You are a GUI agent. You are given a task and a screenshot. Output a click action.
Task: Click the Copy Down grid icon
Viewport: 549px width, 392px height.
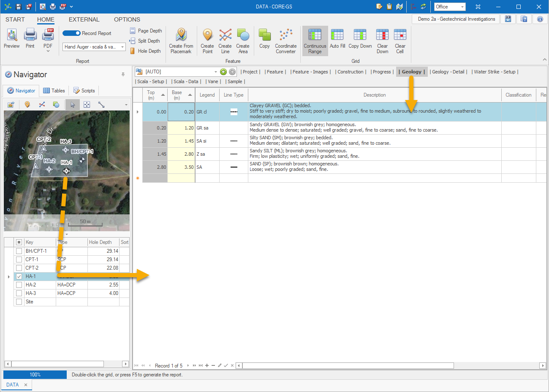(360, 39)
